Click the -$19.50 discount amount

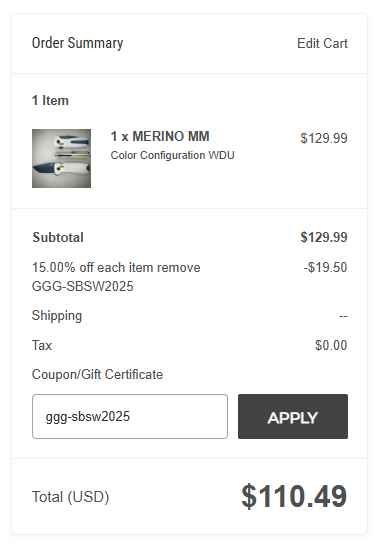(325, 268)
